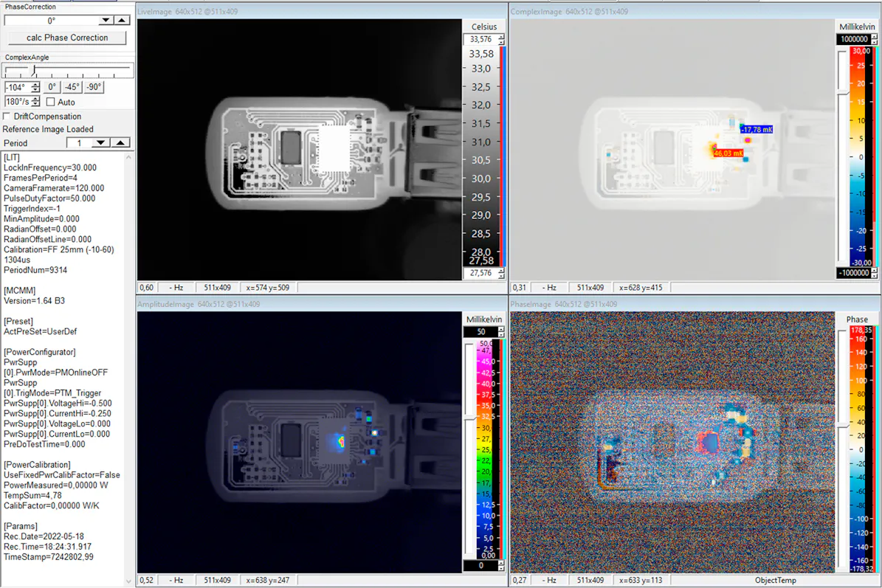Click ObjectTemp in PhaseImage status bar

click(775, 580)
